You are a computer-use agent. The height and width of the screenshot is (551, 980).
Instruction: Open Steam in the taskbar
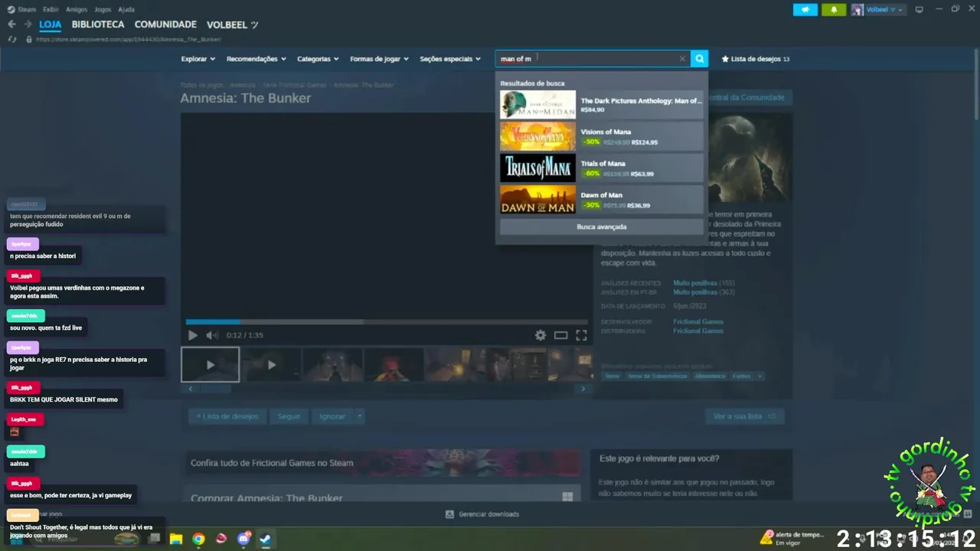(265, 539)
